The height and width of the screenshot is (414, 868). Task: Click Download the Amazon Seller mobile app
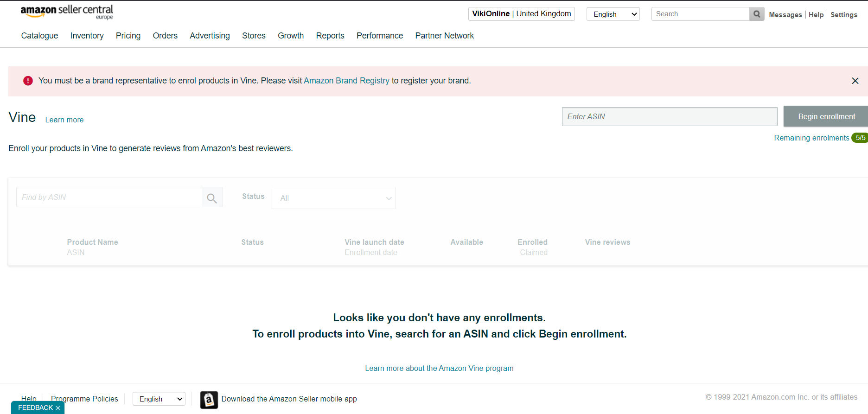(289, 399)
